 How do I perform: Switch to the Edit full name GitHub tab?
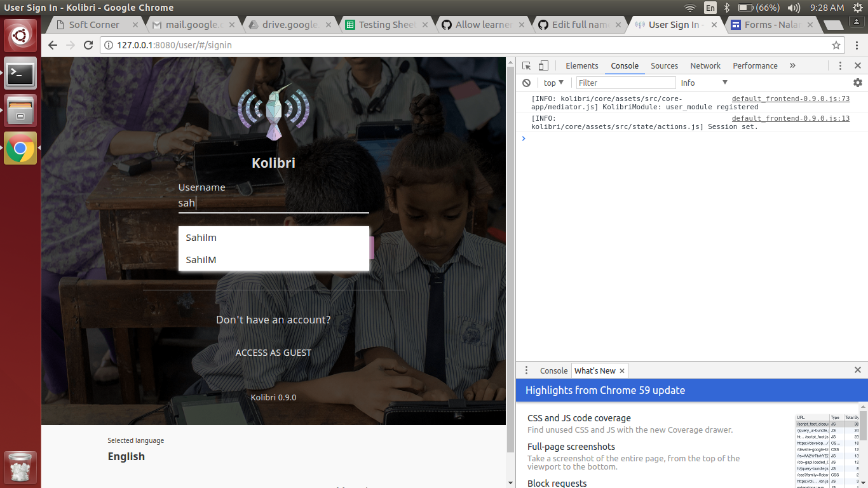point(580,25)
